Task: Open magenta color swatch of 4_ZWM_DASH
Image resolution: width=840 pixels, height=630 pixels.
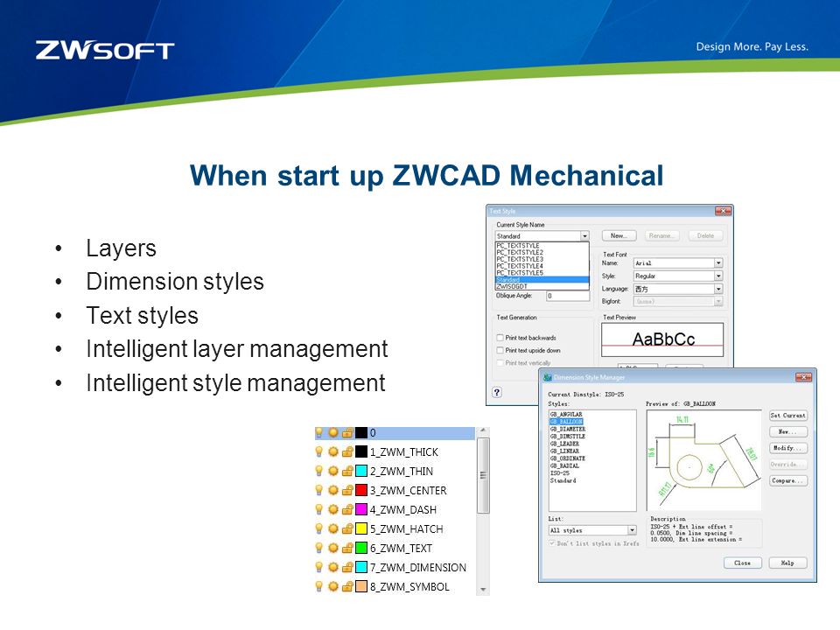Action: [x=361, y=509]
